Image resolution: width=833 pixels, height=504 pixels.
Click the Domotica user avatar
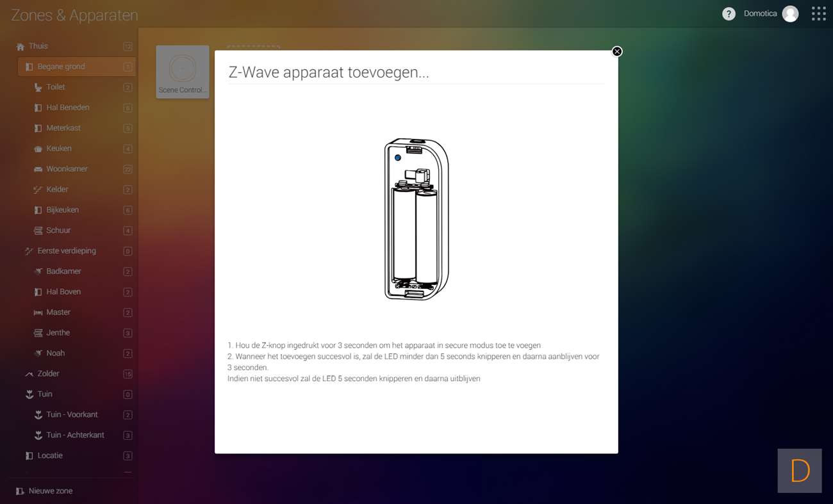(790, 14)
